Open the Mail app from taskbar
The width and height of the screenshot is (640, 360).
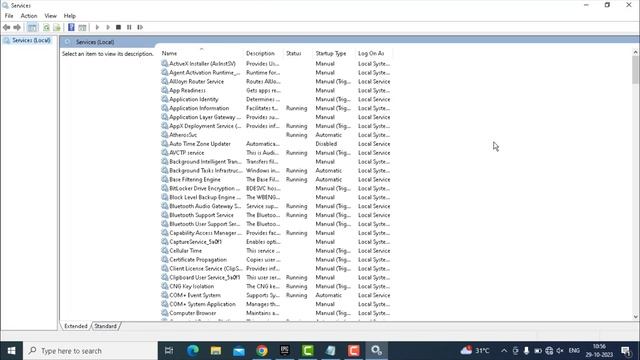239,351
